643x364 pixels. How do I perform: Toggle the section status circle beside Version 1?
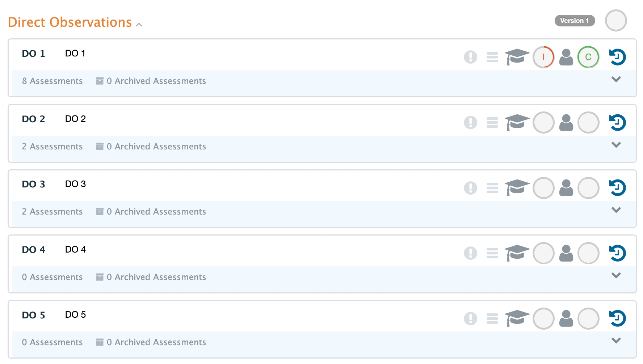(x=616, y=21)
